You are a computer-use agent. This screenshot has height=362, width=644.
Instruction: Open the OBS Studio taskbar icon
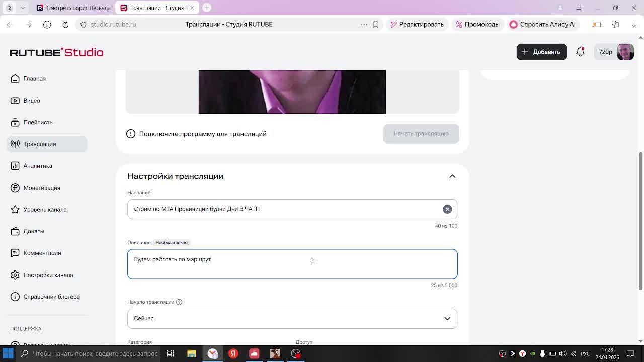(296, 354)
